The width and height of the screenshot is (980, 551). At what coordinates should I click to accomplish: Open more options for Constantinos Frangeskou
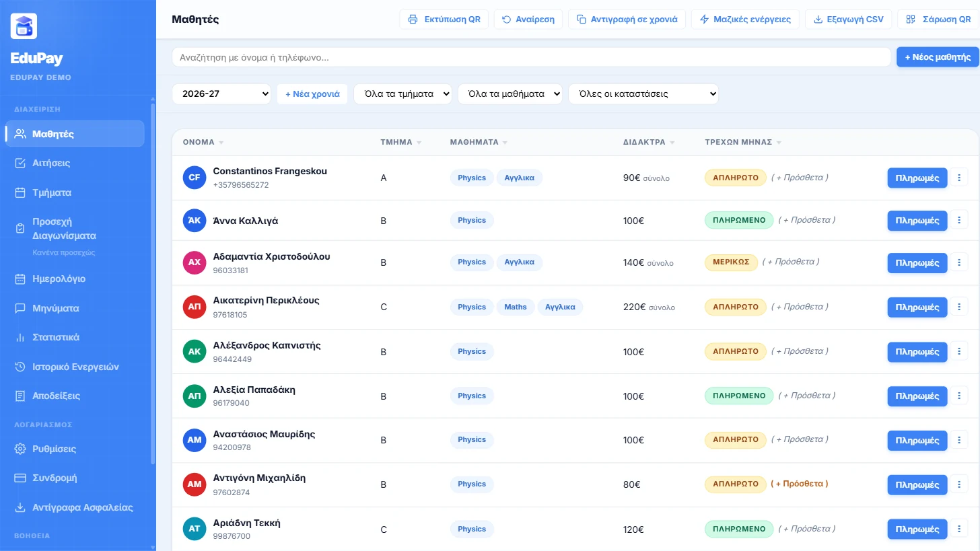click(959, 178)
